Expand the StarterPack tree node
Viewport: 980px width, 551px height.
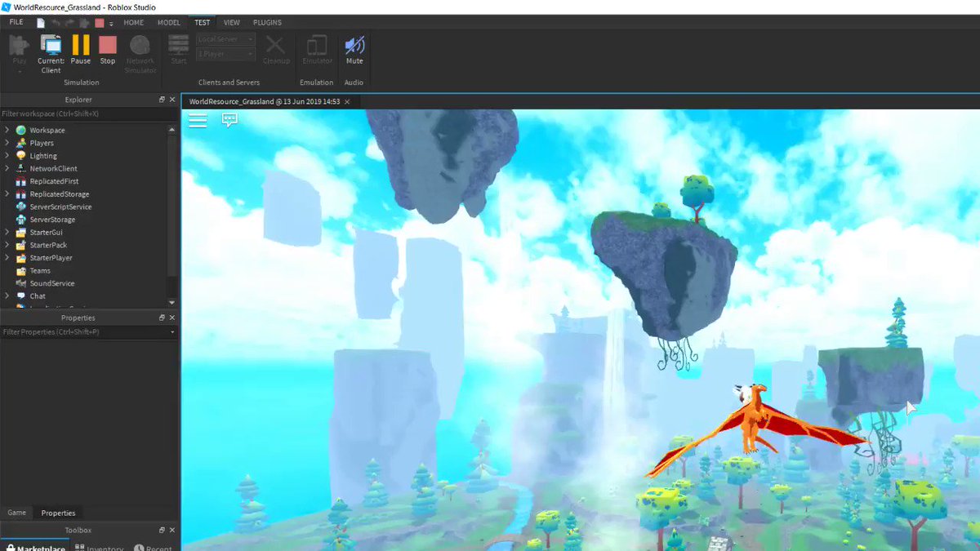click(x=7, y=245)
